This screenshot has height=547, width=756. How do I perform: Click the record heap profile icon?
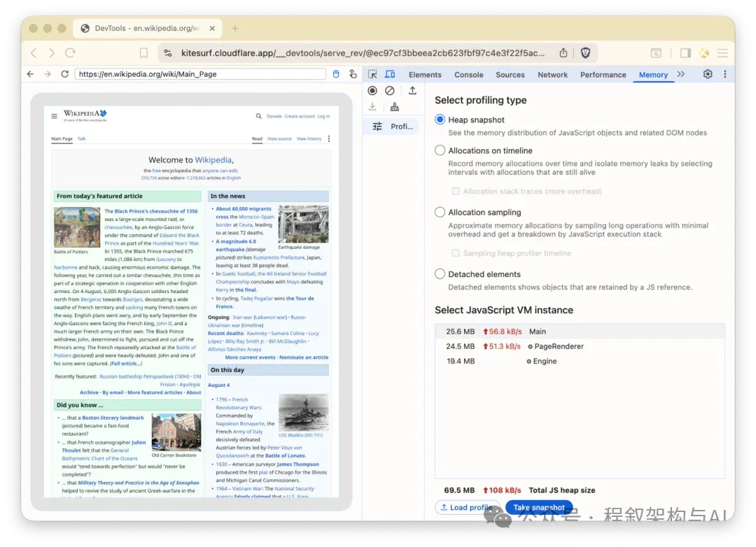(x=372, y=91)
